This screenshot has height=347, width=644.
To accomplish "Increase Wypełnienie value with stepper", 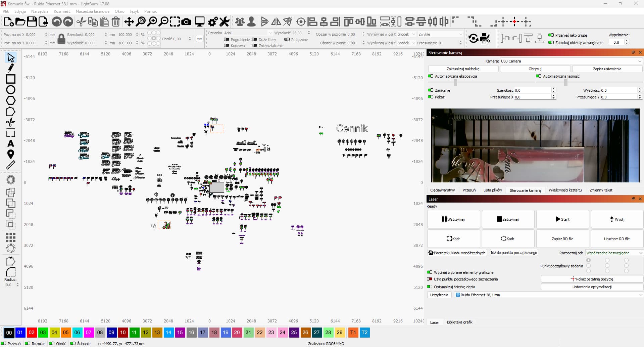I will tap(627, 41).
